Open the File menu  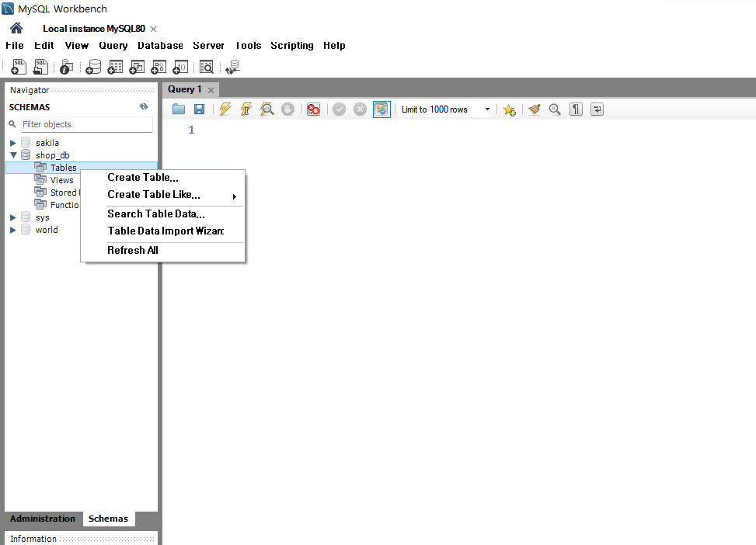(x=15, y=45)
